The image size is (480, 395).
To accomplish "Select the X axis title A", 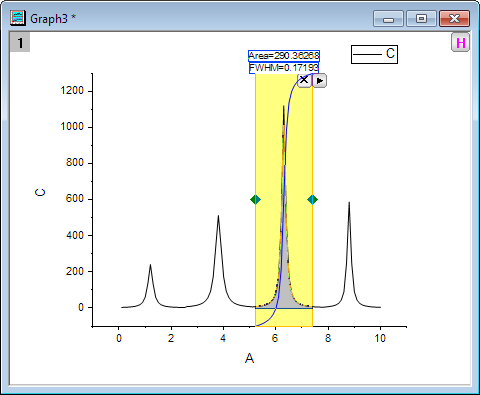I will [x=249, y=358].
